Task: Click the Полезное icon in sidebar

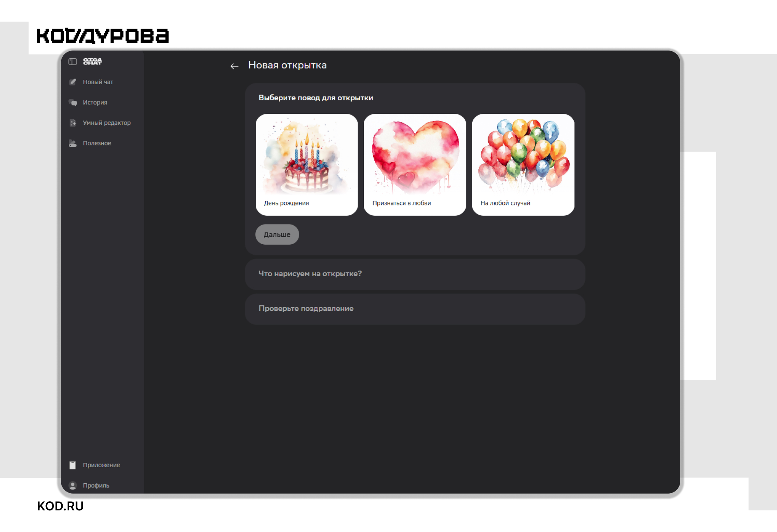Action: pos(73,143)
